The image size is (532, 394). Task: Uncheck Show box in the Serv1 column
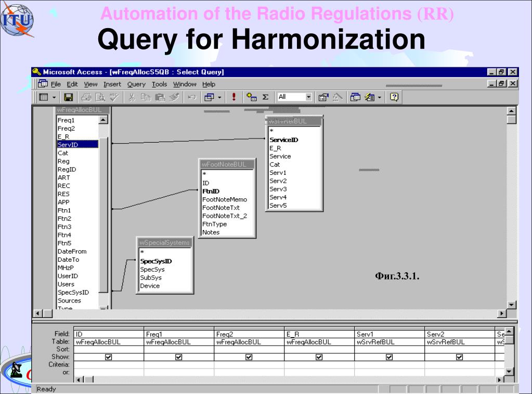390,357
